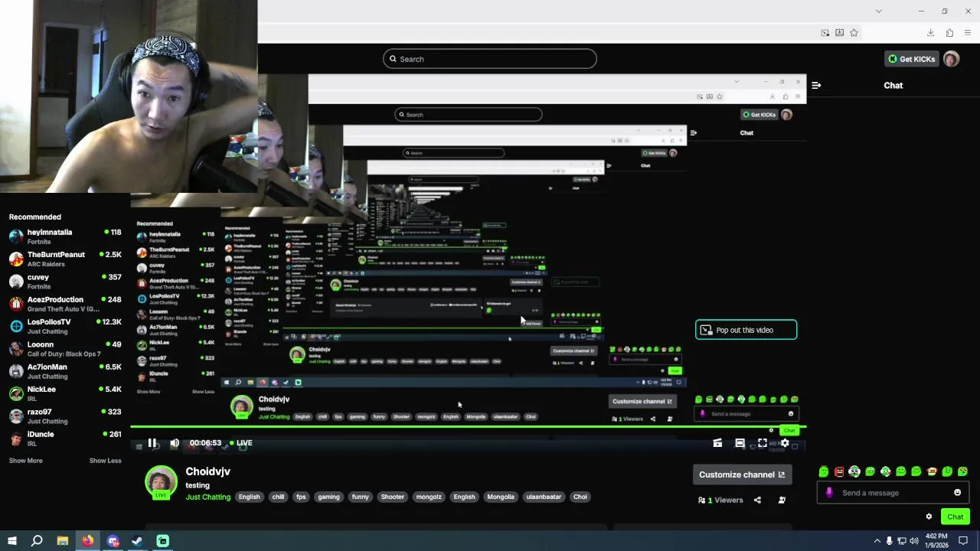
Task: Open the emoji picker in chat input
Action: 957,493
